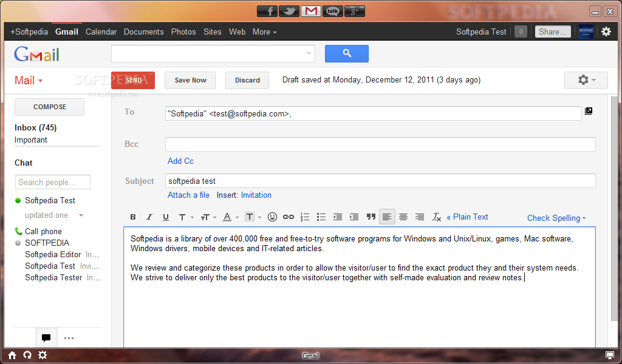Open the notifications counter box
Image resolution: width=622 pixels, height=364 pixels.
point(521,32)
